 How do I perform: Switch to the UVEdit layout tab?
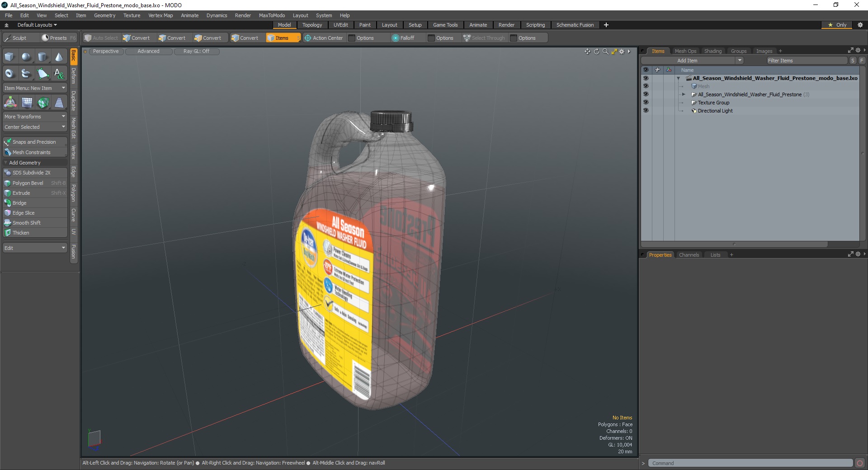(x=340, y=25)
